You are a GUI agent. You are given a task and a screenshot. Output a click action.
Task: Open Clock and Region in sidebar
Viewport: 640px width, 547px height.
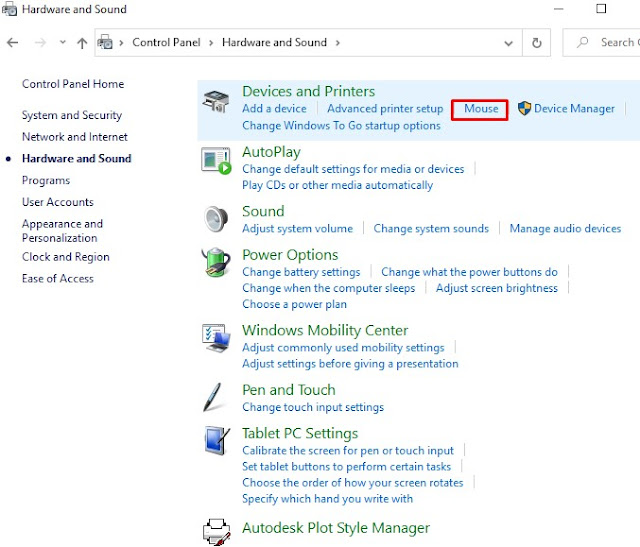pyautogui.click(x=66, y=257)
